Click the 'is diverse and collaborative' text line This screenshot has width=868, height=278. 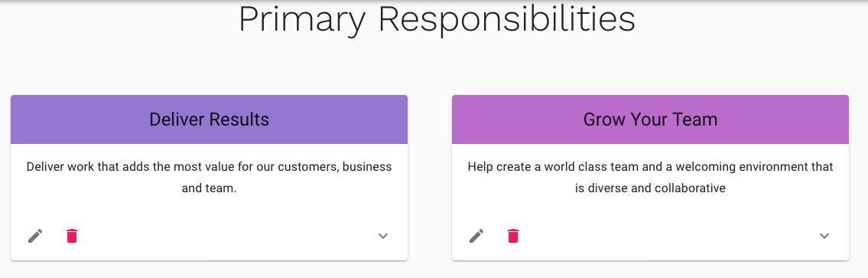[651, 188]
